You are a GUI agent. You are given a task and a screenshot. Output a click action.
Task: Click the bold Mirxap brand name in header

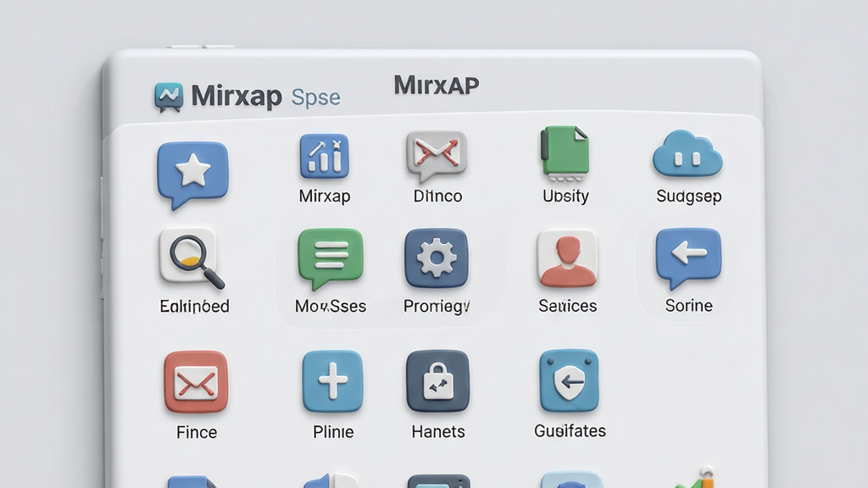236,97
